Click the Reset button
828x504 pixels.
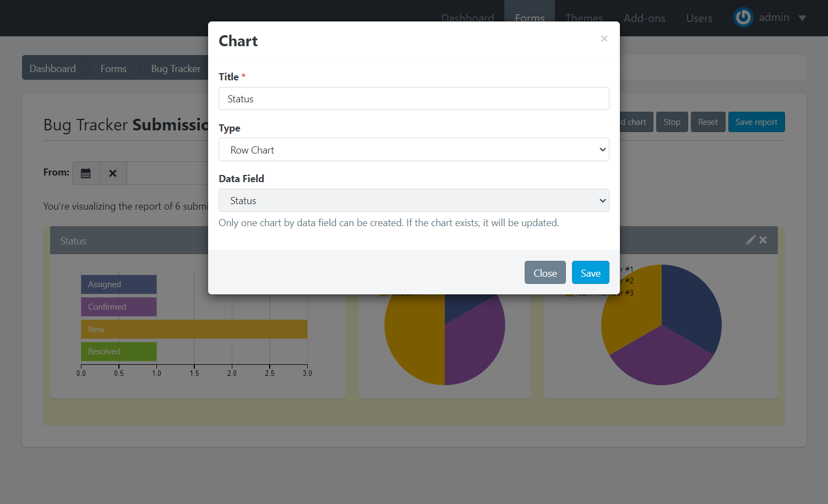707,122
